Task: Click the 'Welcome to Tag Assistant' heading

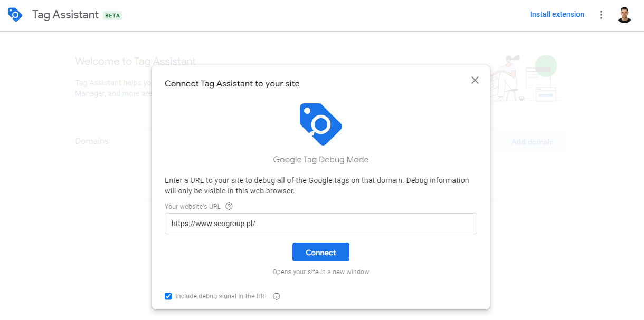Action: tap(135, 61)
